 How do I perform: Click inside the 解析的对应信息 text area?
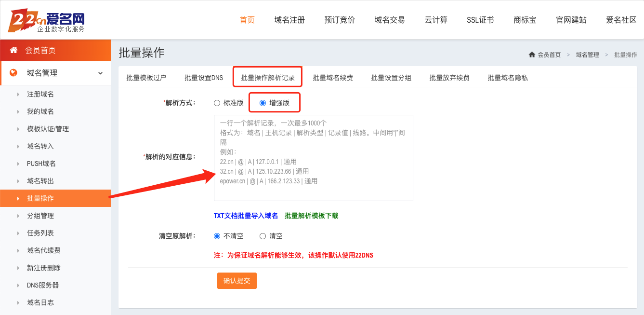313,158
